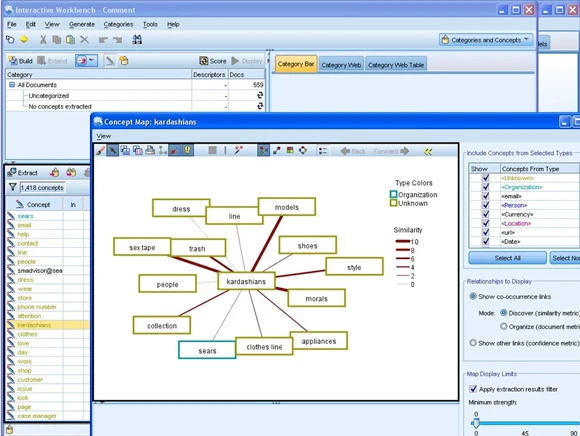Click the Concept column header

(35, 204)
